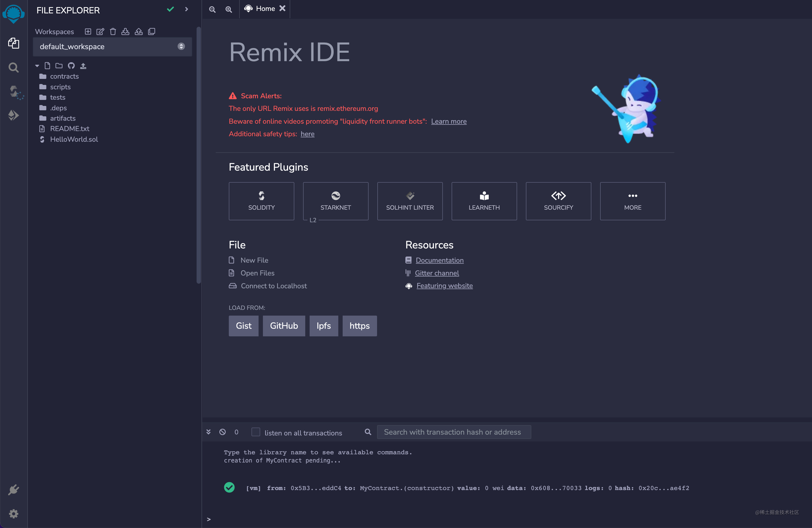
Task: Expand the terminal with the double-chevron
Action: tap(208, 432)
